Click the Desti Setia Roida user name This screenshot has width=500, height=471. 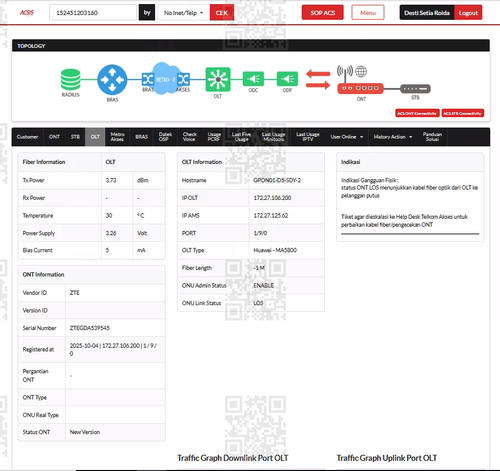(x=427, y=13)
